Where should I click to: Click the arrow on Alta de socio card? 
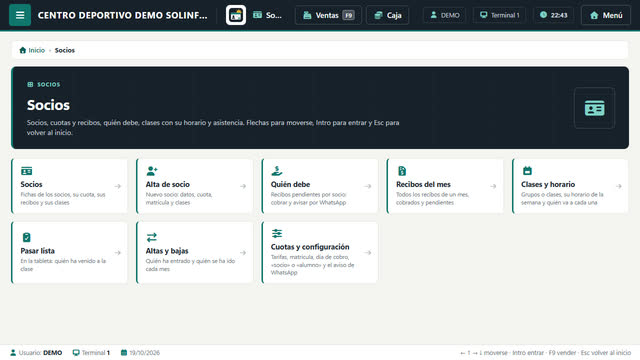pyautogui.click(x=243, y=186)
